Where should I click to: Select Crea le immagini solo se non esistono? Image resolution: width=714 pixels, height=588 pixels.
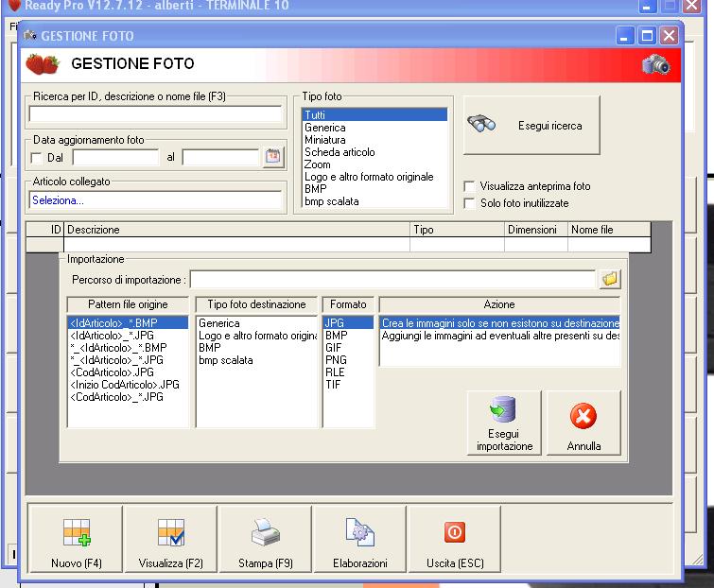pos(499,322)
